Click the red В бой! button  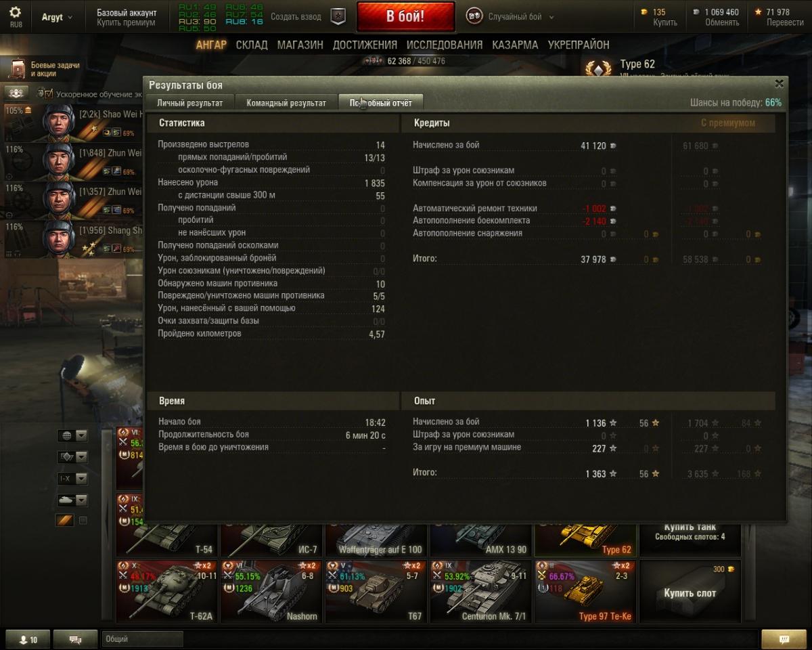tap(406, 17)
